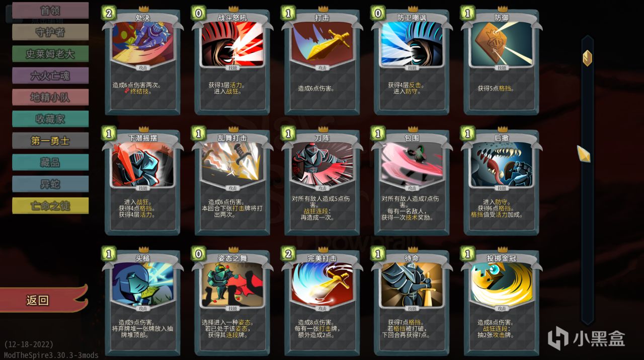This screenshot has width=644, height=360.
Task: Select the 投掷金冠 card
Action: coord(501,303)
